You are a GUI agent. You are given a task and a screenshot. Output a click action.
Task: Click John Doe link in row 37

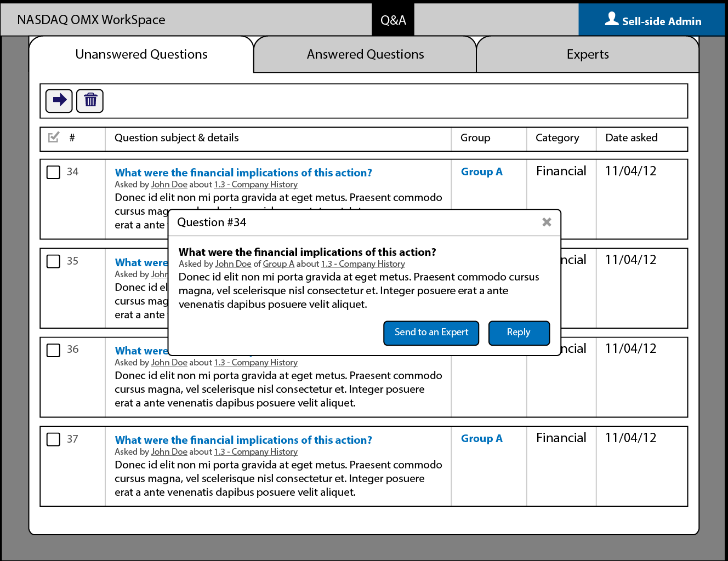169,451
